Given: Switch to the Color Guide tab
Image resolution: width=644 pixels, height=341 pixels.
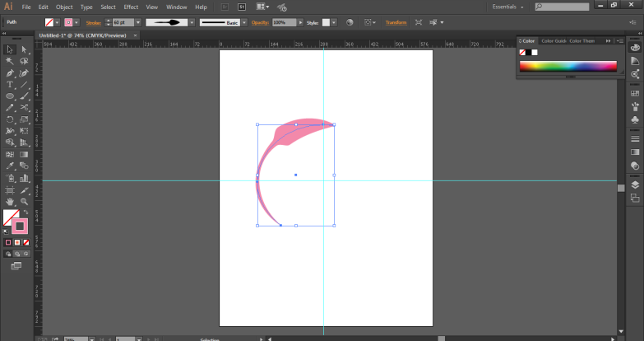Looking at the screenshot, I should point(553,40).
